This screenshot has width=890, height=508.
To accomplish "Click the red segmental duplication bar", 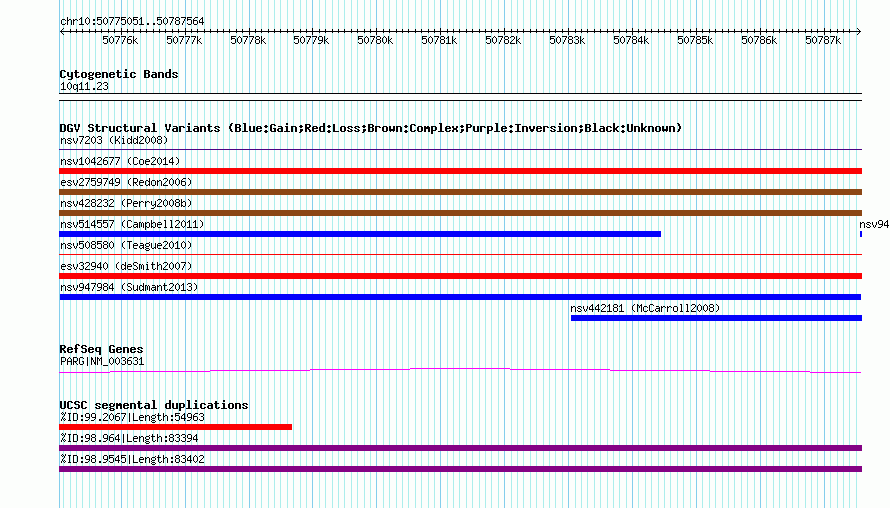I will pyautogui.click(x=175, y=427).
